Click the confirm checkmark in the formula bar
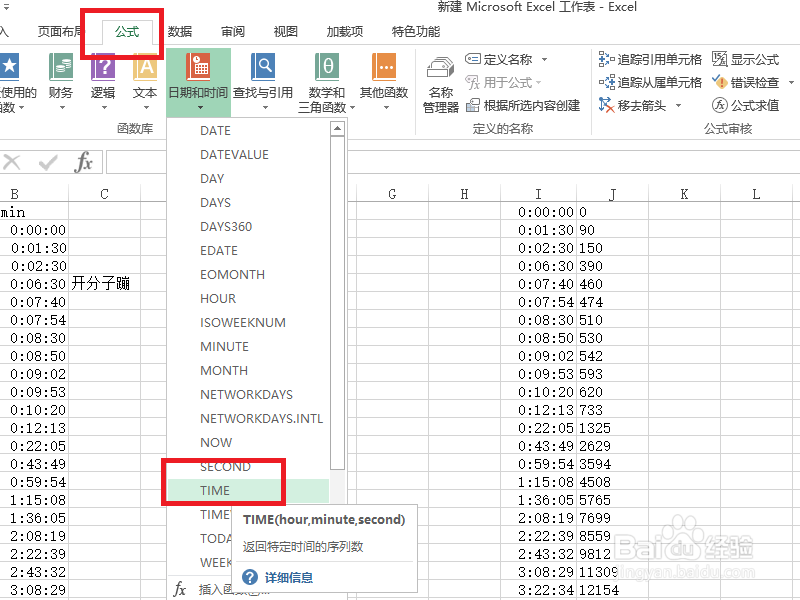This screenshot has height=600, width=800. pyautogui.click(x=48, y=163)
